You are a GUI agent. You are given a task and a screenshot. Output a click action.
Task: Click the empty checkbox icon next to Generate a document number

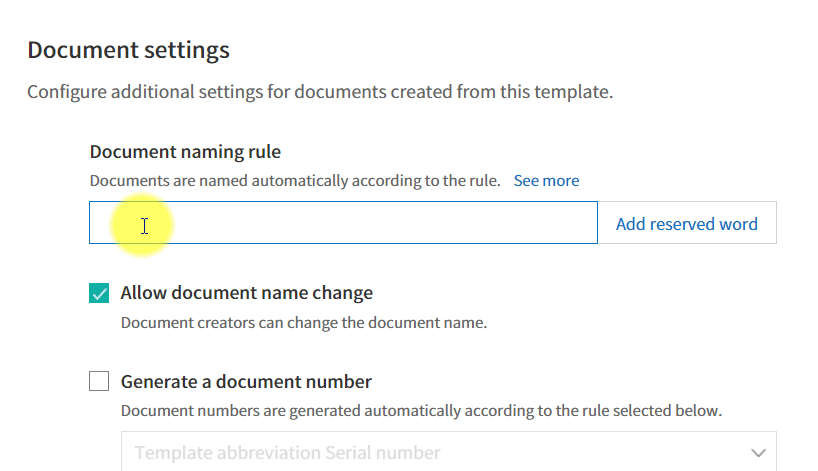pyautogui.click(x=99, y=381)
